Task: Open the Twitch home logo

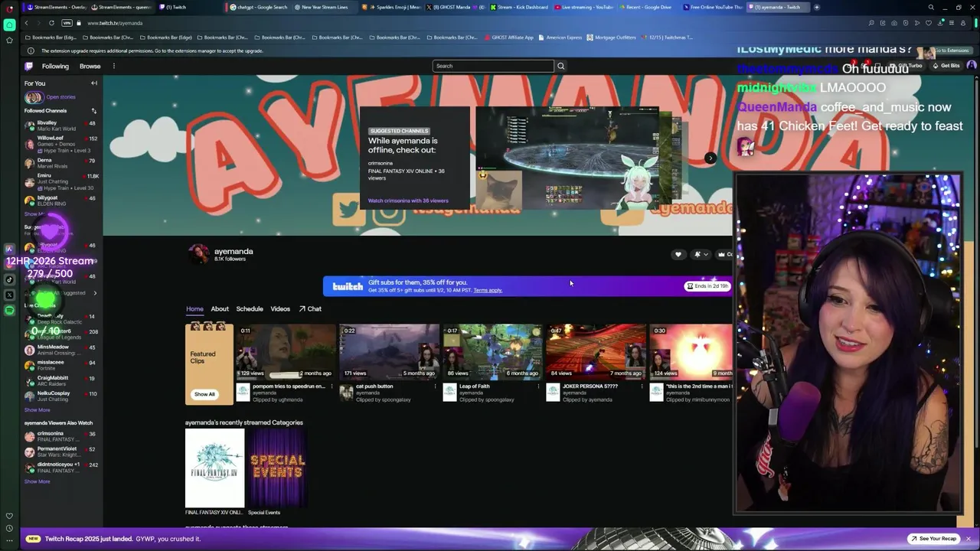Action: [x=29, y=66]
